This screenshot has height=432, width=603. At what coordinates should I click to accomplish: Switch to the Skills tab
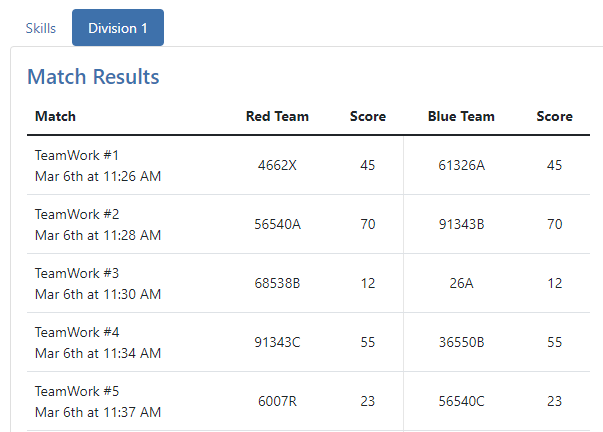point(40,28)
